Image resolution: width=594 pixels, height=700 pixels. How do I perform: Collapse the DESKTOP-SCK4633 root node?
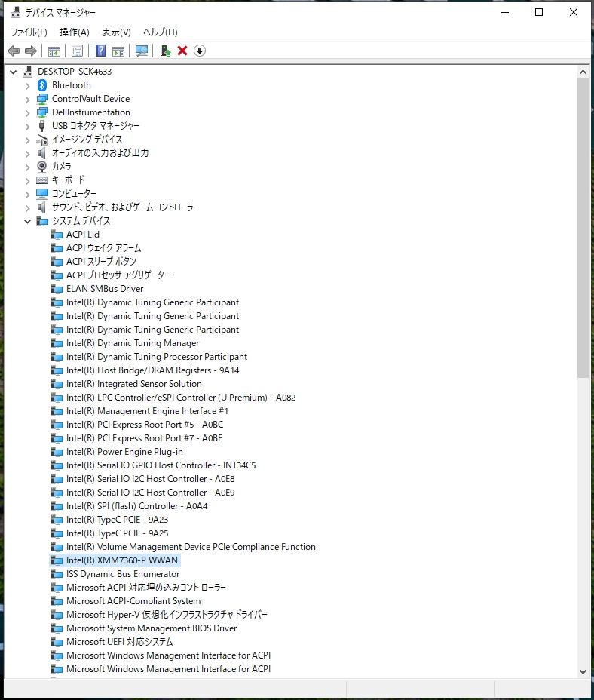pos(14,72)
